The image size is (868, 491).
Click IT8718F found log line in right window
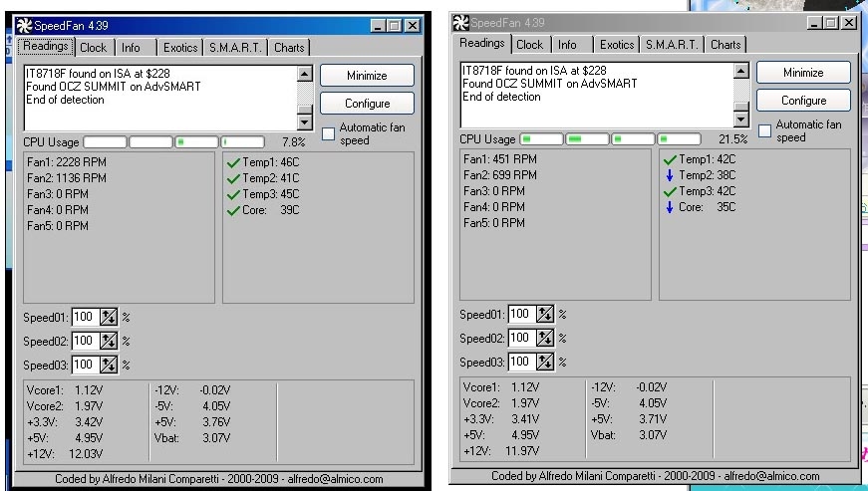[534, 71]
